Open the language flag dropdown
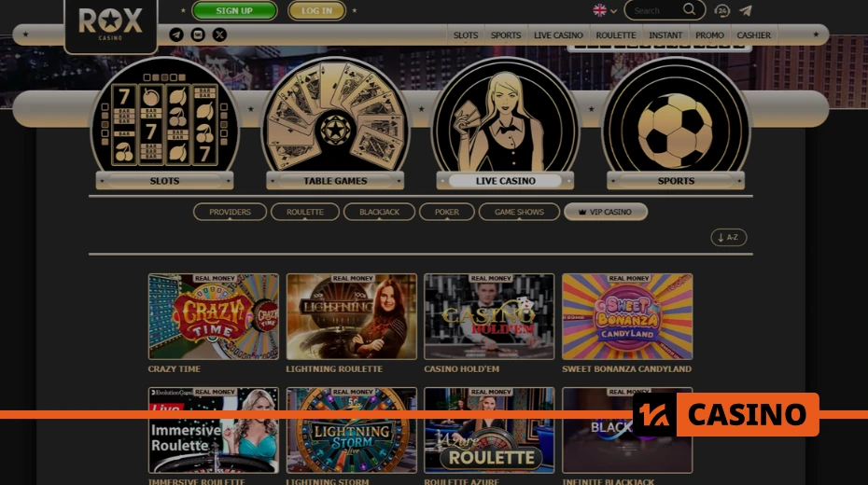 (605, 10)
